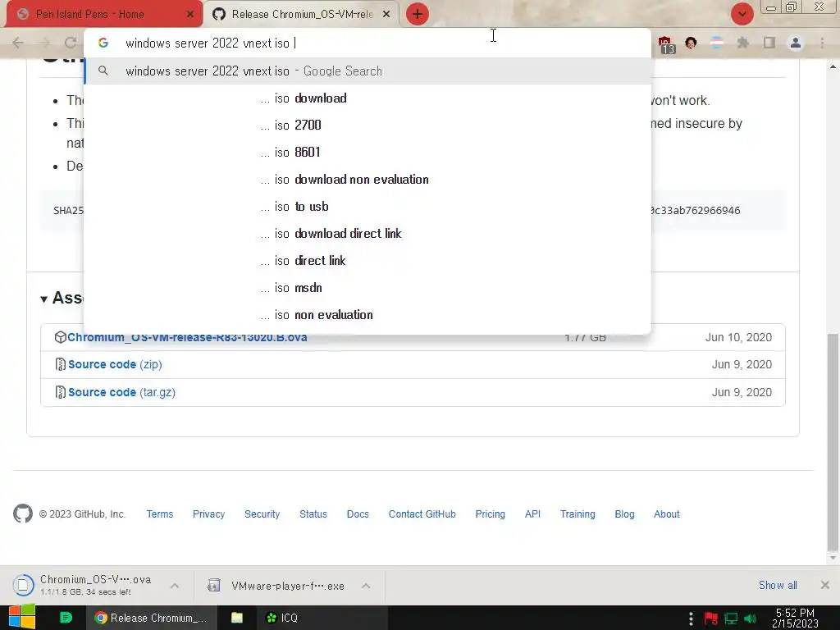This screenshot has height=630, width=840.
Task: Open File Explorer from taskbar
Action: [237, 618]
